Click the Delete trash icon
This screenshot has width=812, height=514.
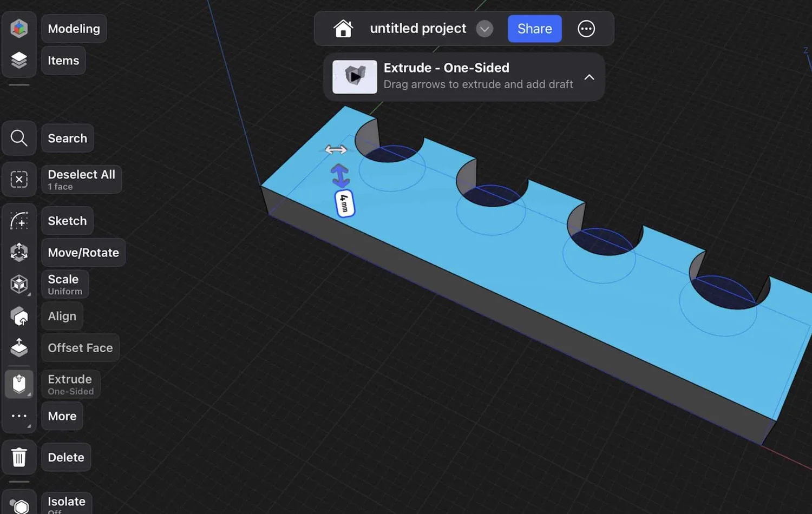coord(19,457)
